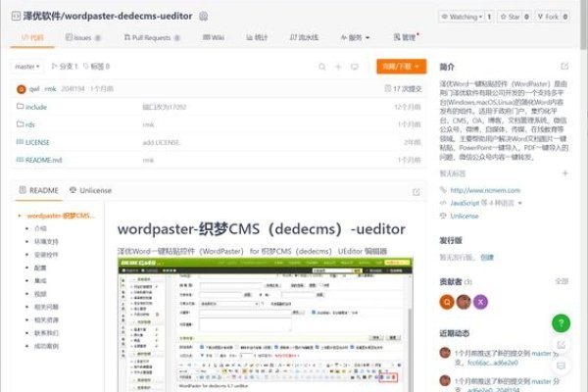Click the include folder icon
Viewport: 588px width, 392px height.
(21, 107)
